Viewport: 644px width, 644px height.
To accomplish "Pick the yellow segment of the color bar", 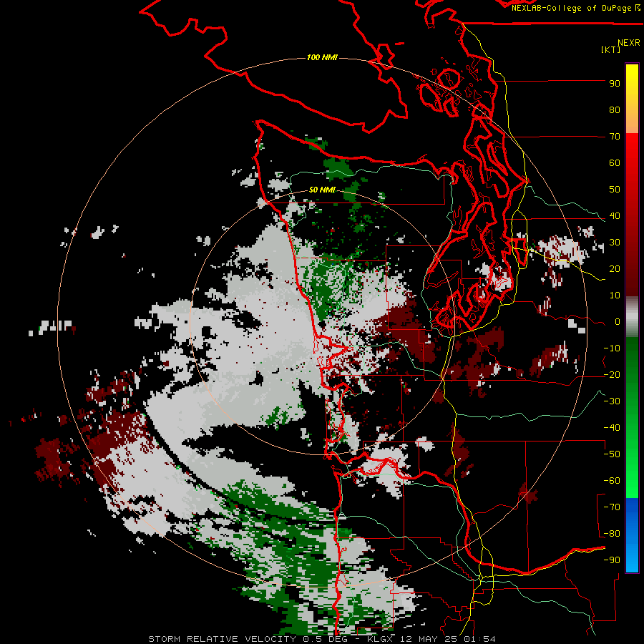I will [632, 99].
